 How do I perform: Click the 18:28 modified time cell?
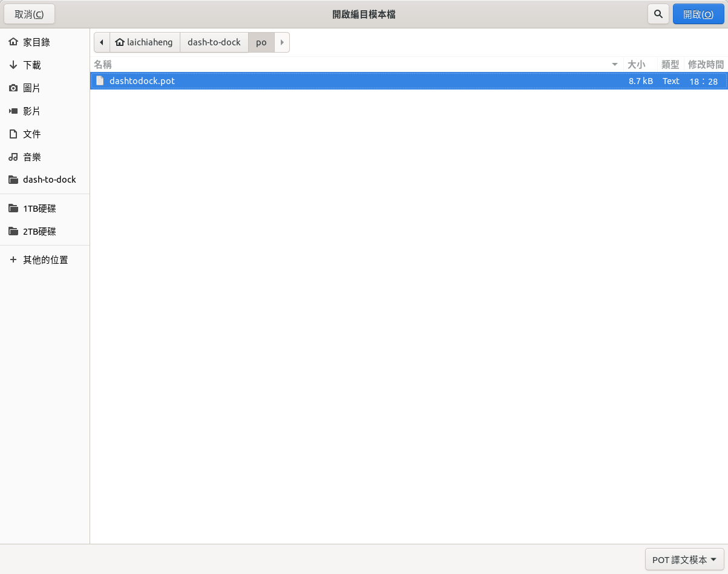703,81
